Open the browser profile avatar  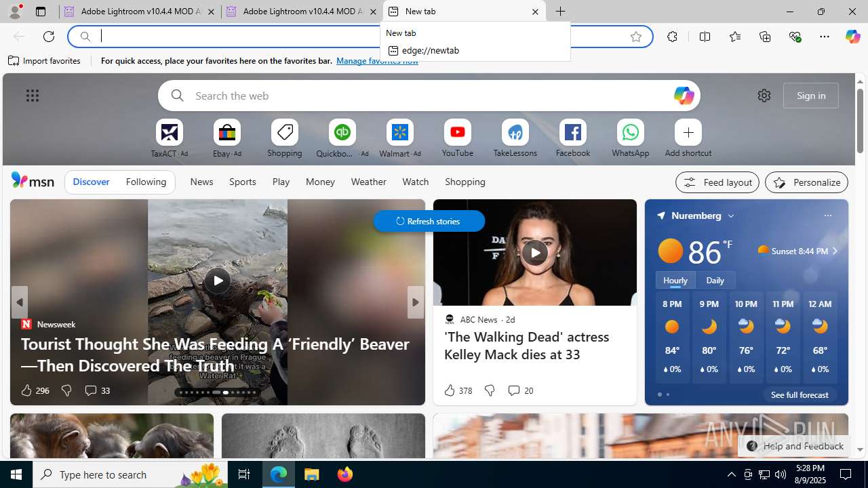point(15,11)
